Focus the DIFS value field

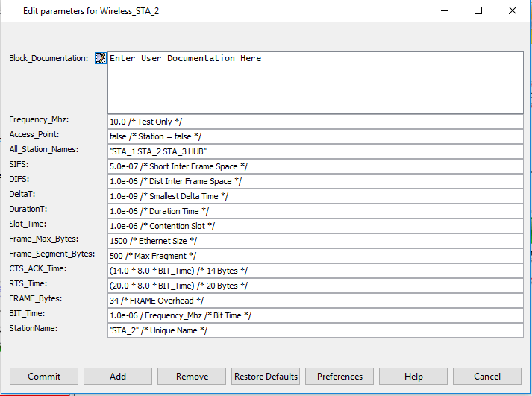(315, 181)
